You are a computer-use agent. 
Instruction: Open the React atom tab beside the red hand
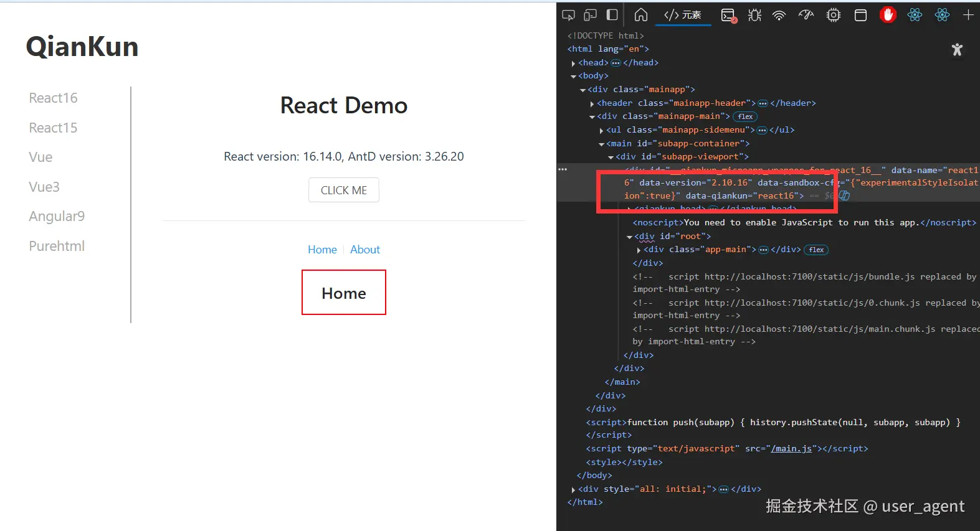pos(915,15)
